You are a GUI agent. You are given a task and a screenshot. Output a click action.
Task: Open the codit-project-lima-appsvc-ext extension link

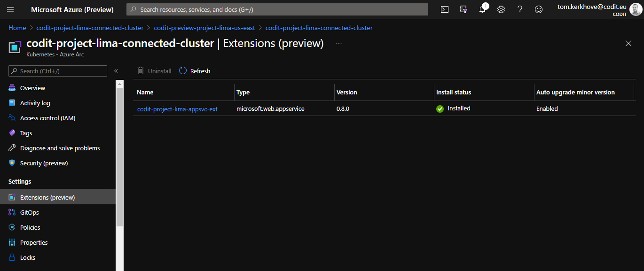[x=177, y=109]
